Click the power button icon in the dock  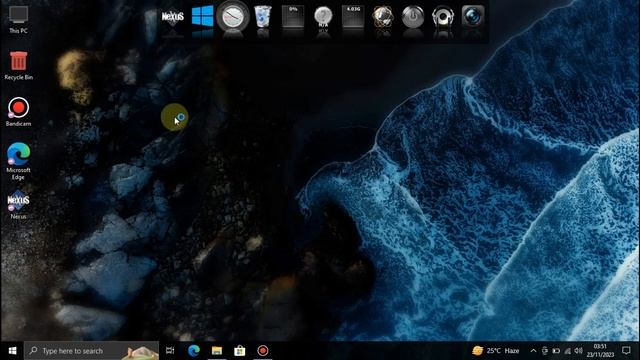(413, 17)
